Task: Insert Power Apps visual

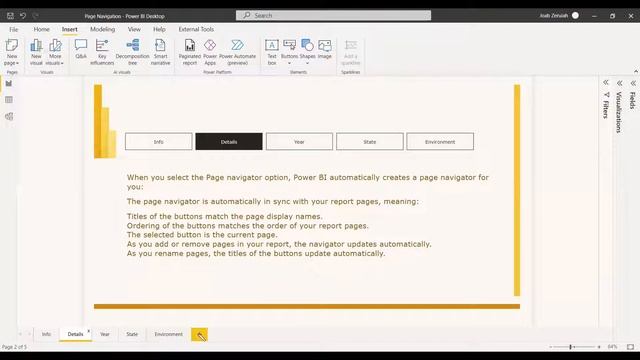Action: click(210, 52)
